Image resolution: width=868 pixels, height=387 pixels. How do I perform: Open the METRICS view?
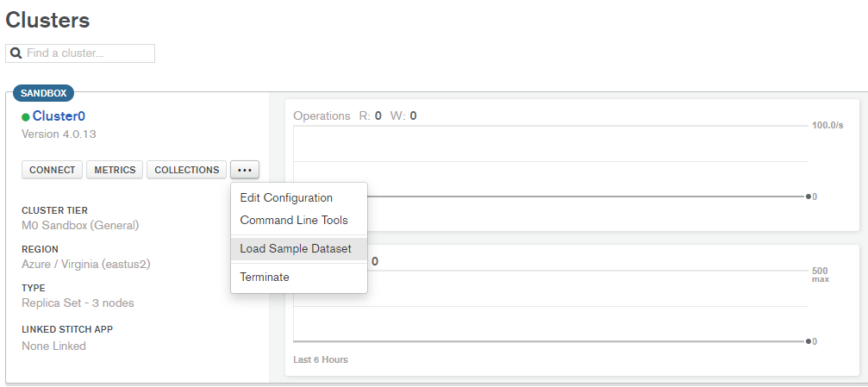[x=115, y=170]
